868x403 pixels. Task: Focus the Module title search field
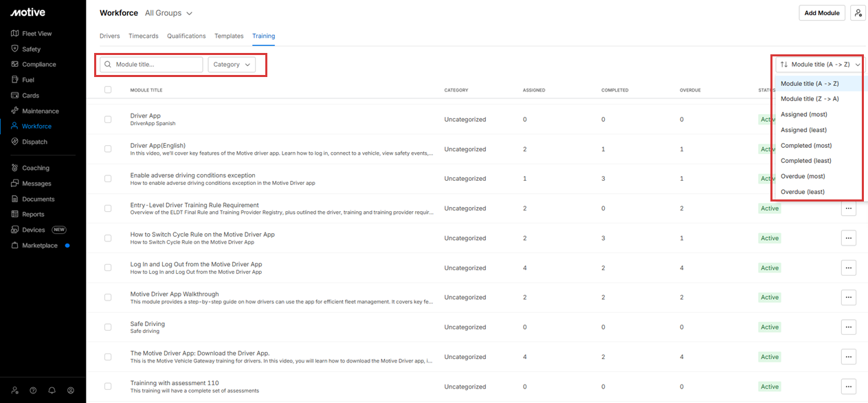[x=157, y=65]
